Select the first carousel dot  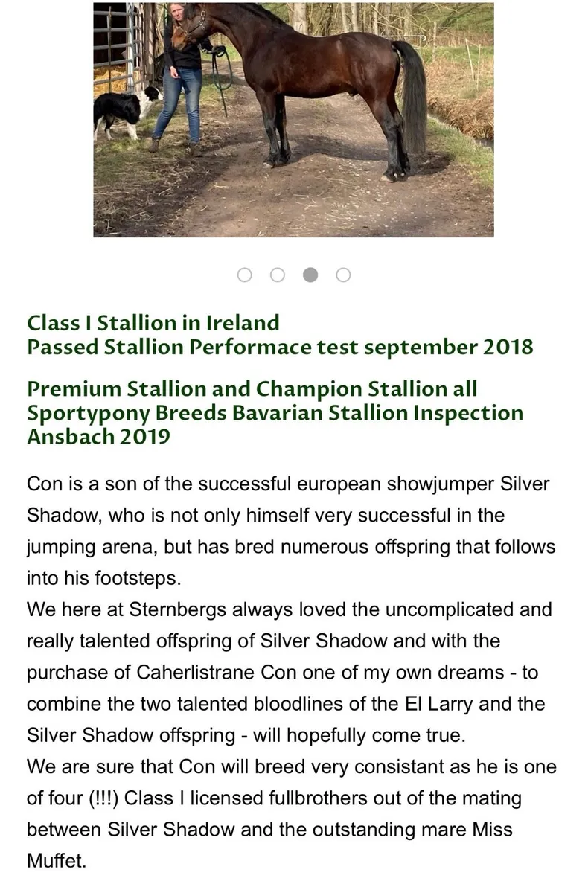tap(245, 275)
